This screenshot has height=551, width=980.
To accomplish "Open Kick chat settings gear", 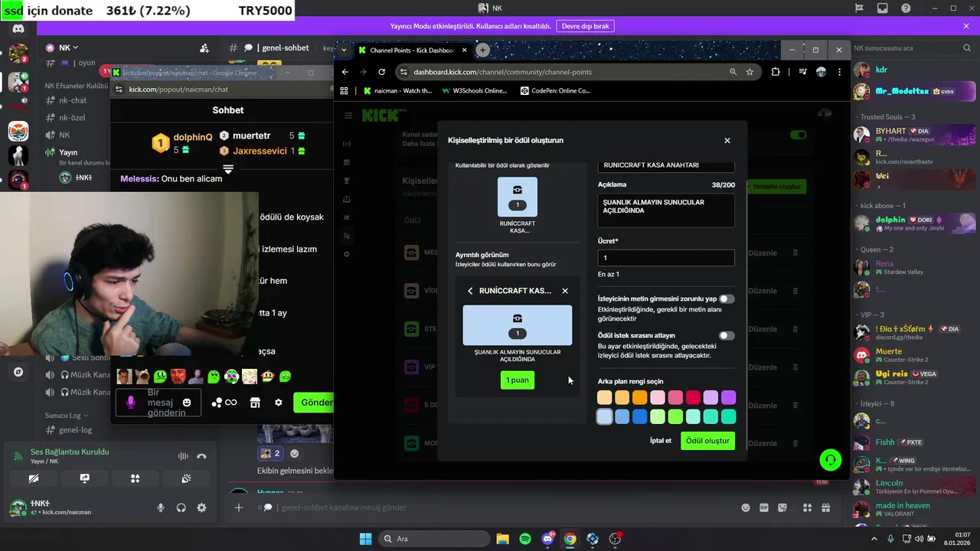I will tap(279, 403).
